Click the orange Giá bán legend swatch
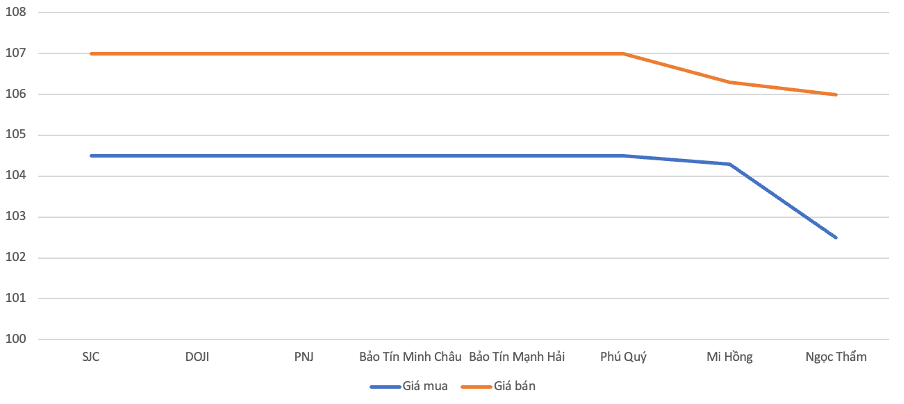Viewport: 904px width, 404px height. tap(476, 387)
